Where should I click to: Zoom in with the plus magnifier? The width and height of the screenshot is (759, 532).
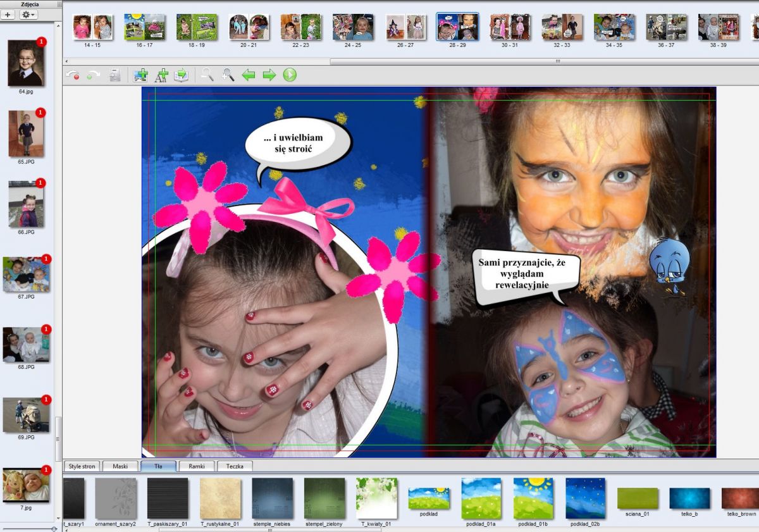point(228,75)
